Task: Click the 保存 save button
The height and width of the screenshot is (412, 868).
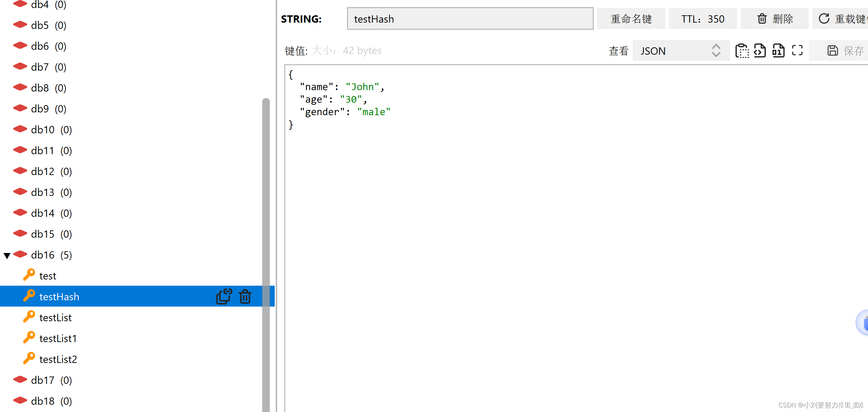Action: [845, 51]
